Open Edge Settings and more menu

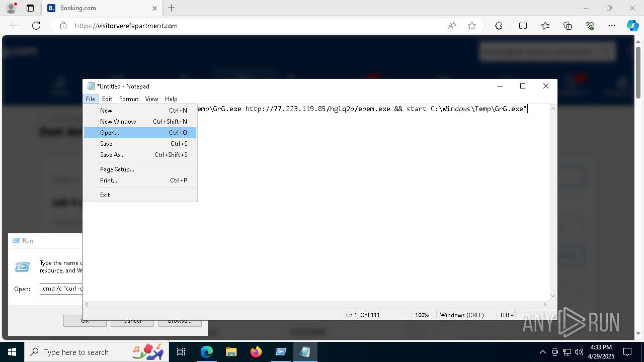click(x=612, y=26)
